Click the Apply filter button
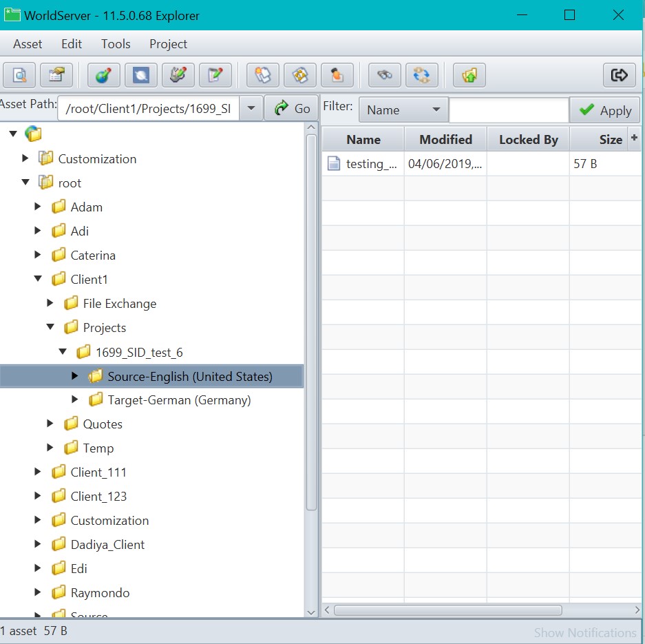The width and height of the screenshot is (645, 644). 604,110
